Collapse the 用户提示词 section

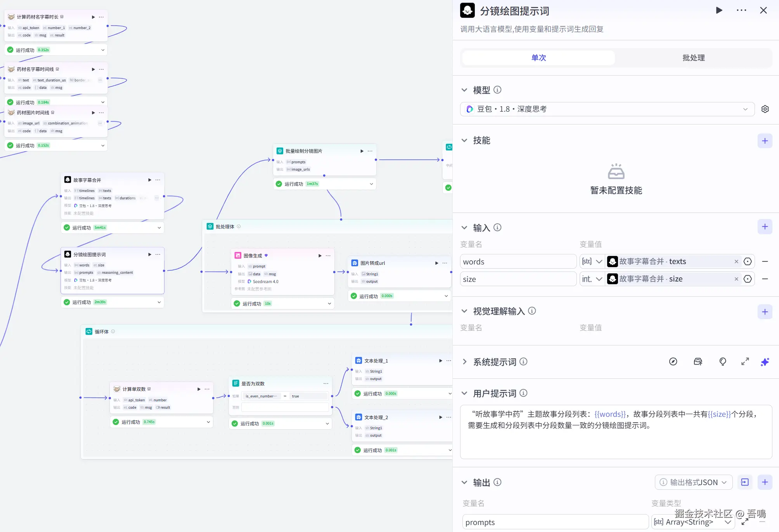click(x=464, y=394)
